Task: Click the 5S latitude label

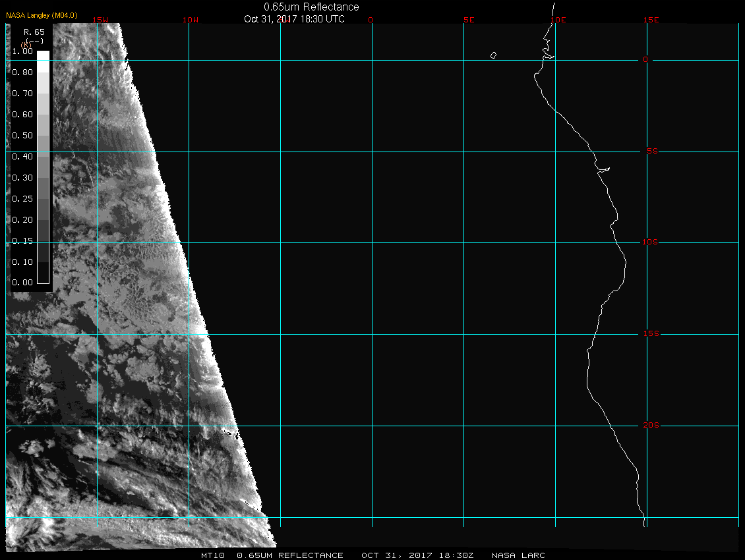Action: (651, 152)
